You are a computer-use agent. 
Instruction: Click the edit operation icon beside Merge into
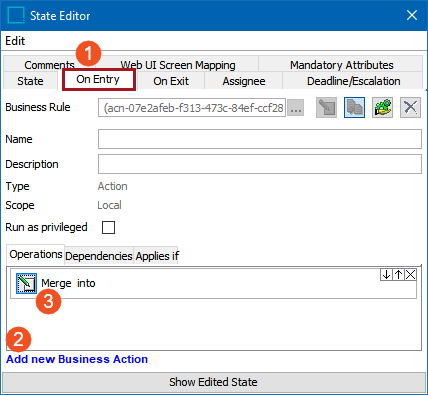[x=26, y=283]
